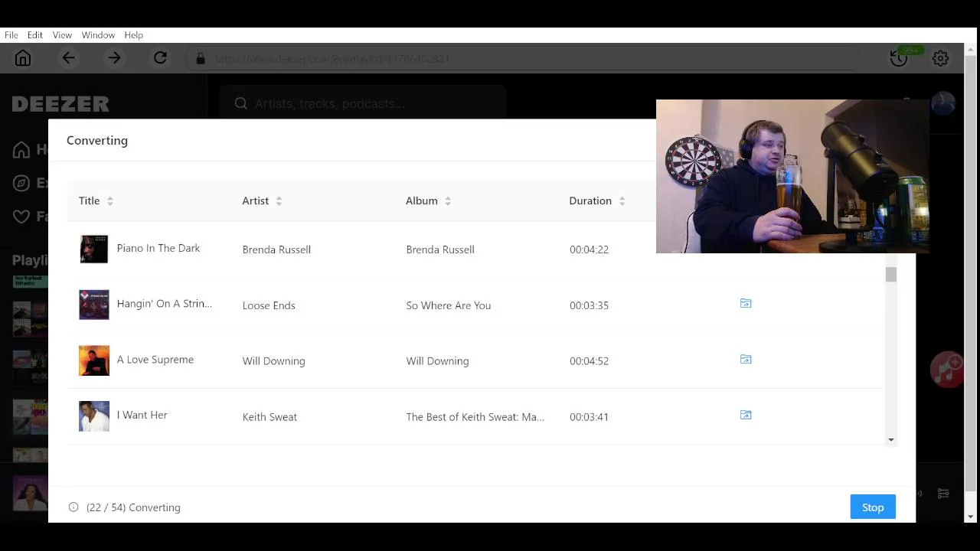Open the Edit menu
Image resolution: width=980 pixels, height=551 pixels.
point(35,35)
